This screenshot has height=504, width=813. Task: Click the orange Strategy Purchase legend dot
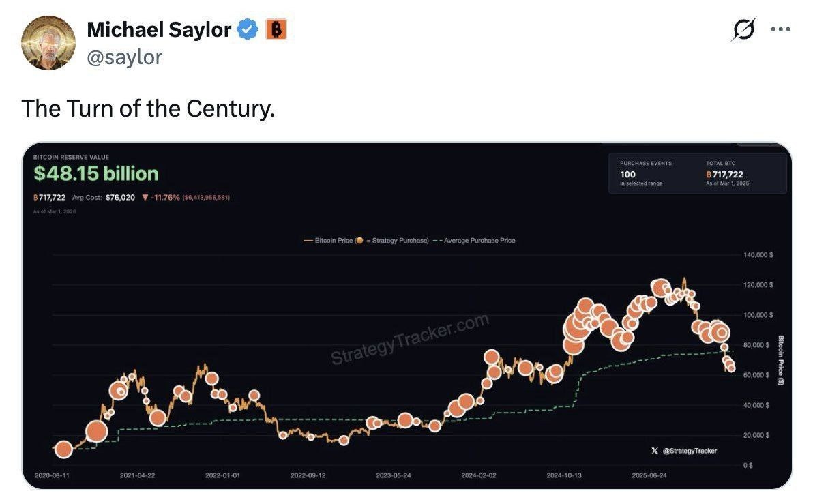click(x=359, y=241)
